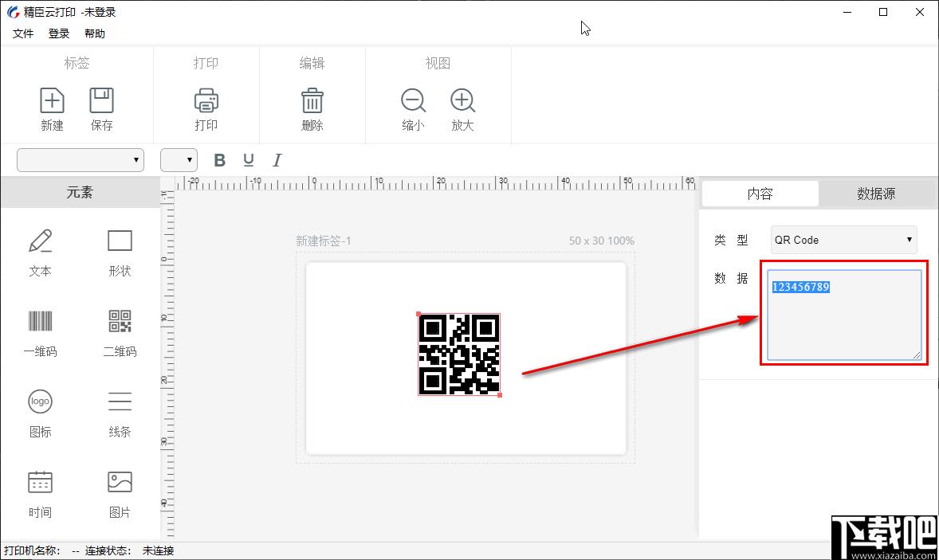
Task: Add a 文本 text element
Action: [40, 241]
